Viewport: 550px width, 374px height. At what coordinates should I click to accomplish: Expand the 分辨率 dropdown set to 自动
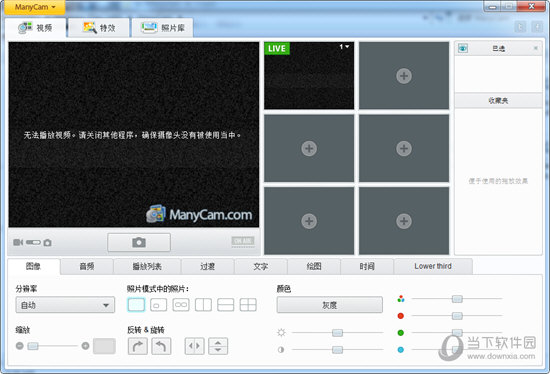(x=65, y=305)
